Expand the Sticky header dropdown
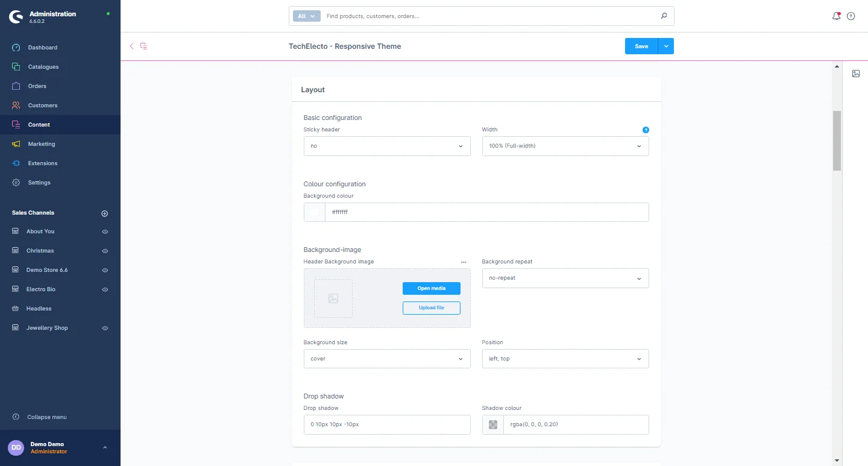868x466 pixels. tap(387, 146)
